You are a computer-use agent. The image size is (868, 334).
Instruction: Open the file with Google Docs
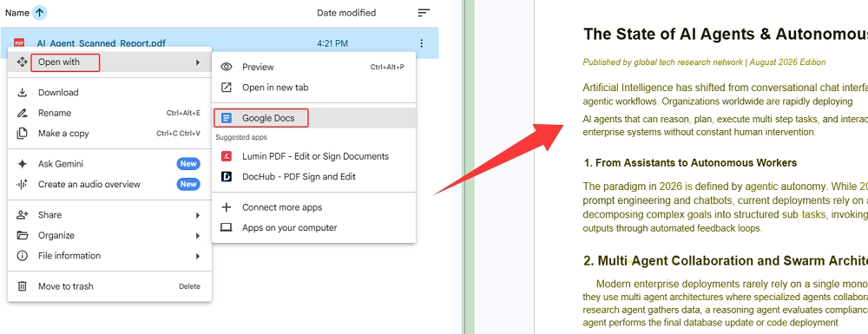coord(314,118)
